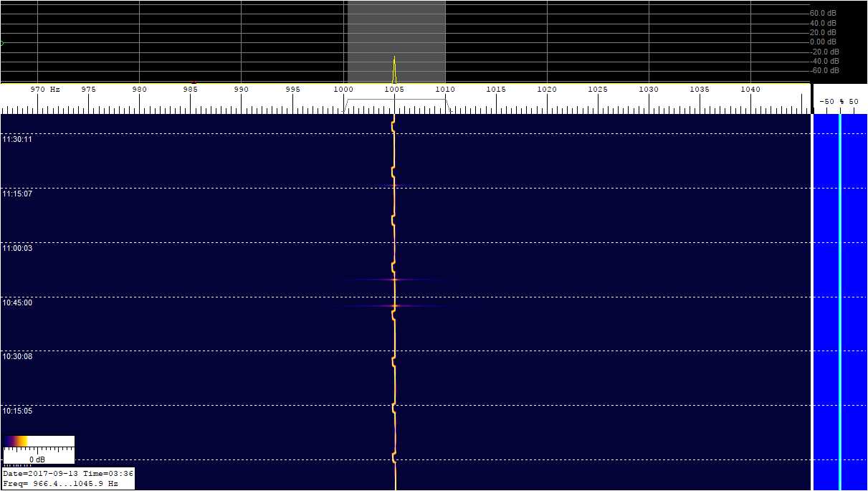Click the 10:15:05 time marker label
Image resolution: width=868 pixels, height=491 pixels.
tap(17, 411)
